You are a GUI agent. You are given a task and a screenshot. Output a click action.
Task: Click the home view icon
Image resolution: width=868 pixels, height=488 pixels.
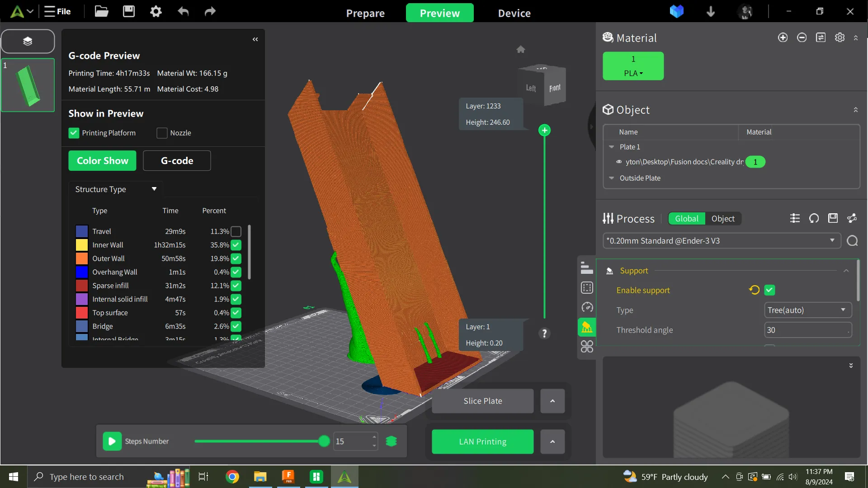click(521, 49)
